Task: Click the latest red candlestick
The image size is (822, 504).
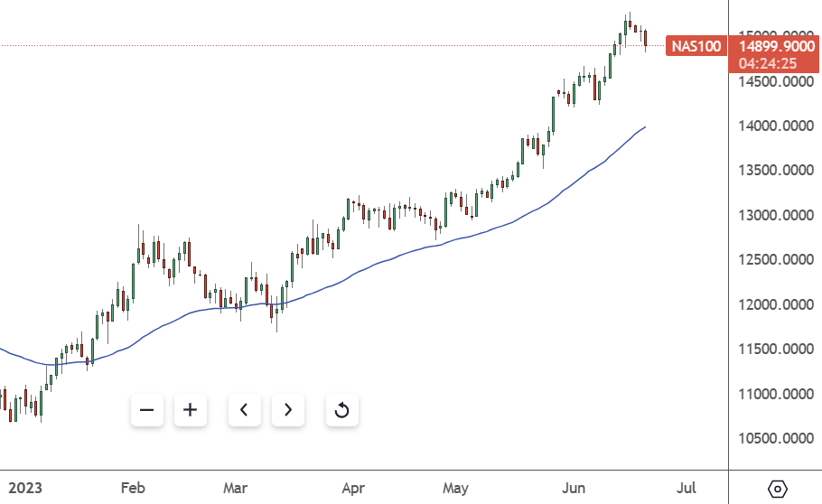Action: click(646, 39)
